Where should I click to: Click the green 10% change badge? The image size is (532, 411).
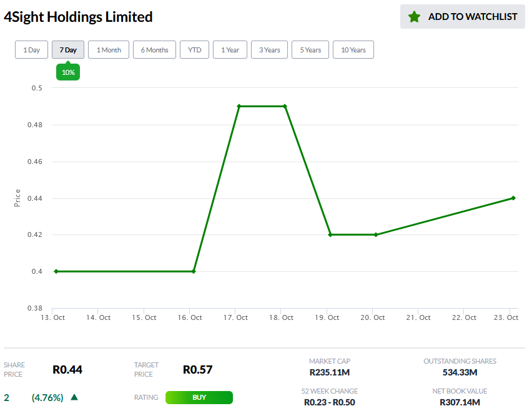68,72
